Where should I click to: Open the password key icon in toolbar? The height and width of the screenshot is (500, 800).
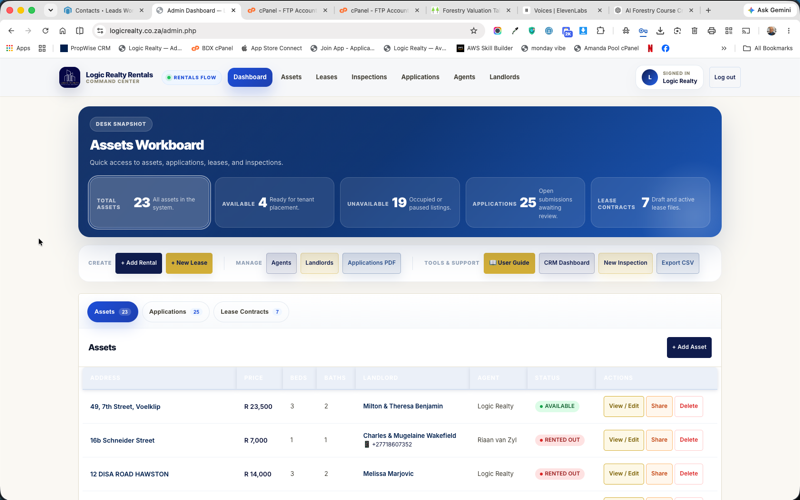[643, 31]
